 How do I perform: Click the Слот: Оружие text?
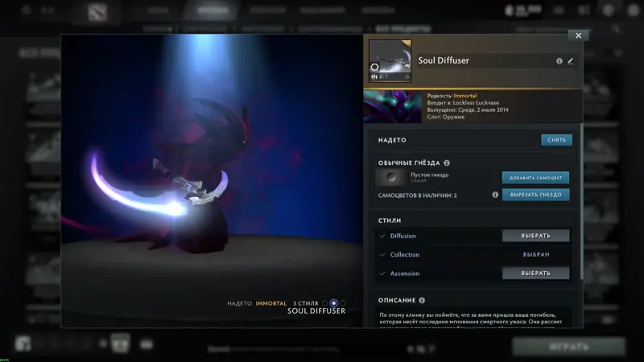[446, 117]
